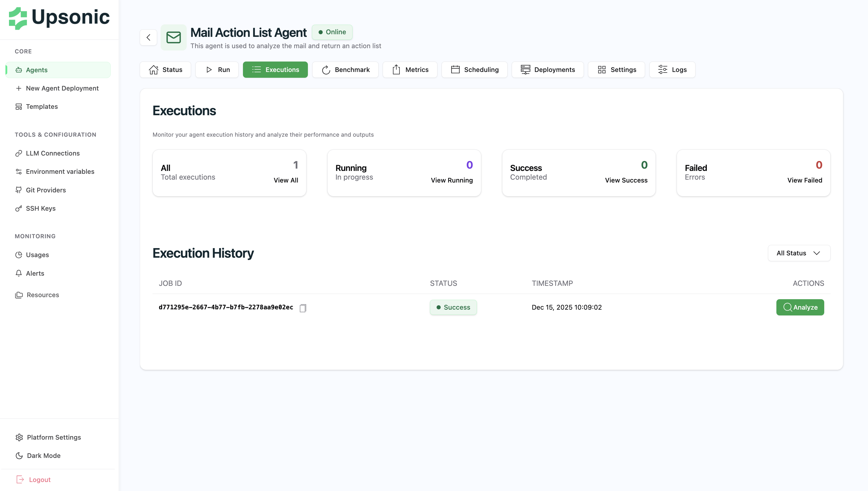Screen dimensions: 868x491
Task: Toggle Dark Mode
Action: click(x=43, y=455)
